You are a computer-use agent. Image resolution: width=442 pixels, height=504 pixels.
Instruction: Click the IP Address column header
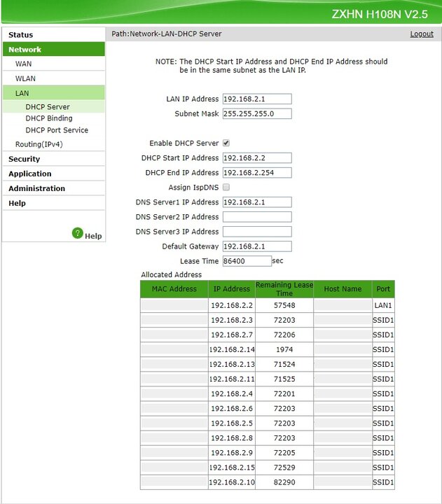232,289
